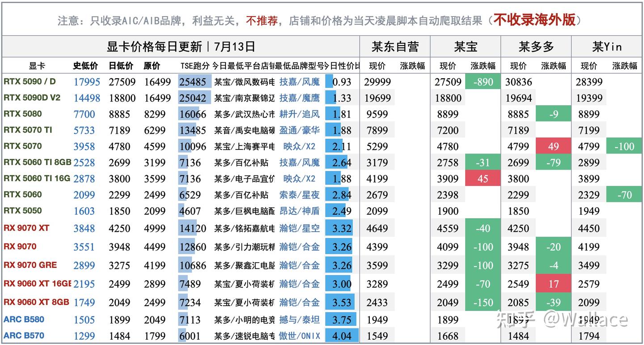Select the RTX 5090D V2 row label

coord(32,98)
